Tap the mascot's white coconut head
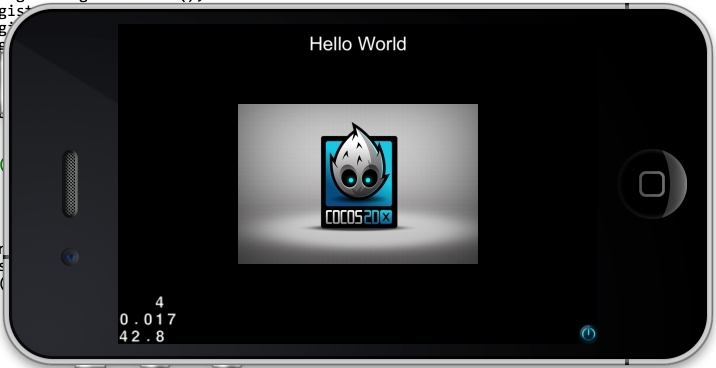Viewport: 716px width, 368px height. 358,162
